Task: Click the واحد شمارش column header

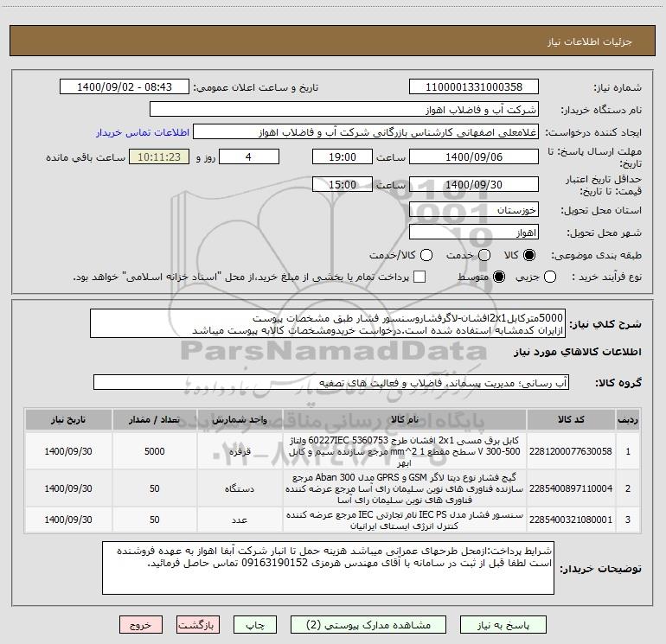Action: [240, 420]
